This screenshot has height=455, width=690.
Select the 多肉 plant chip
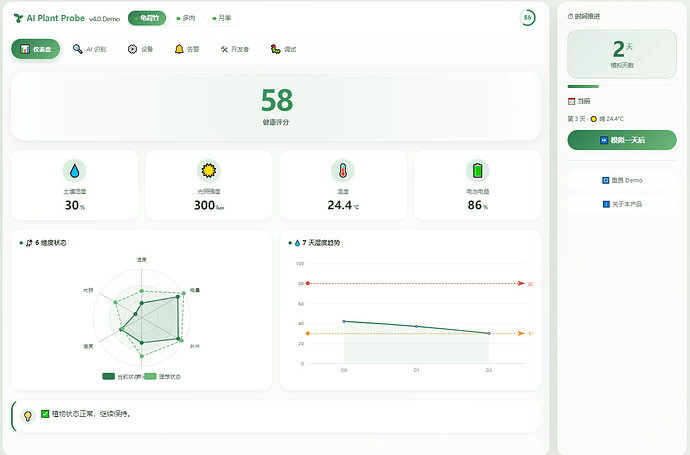click(186, 18)
